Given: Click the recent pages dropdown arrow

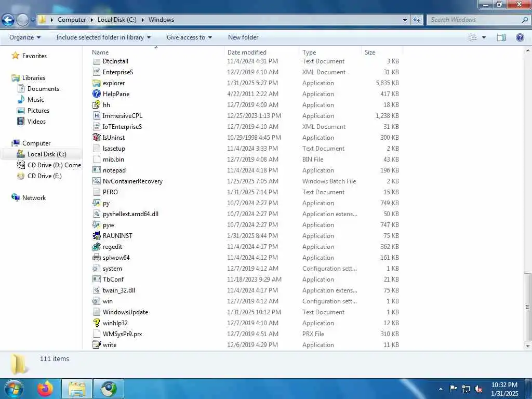Looking at the screenshot, I should pyautogui.click(x=33, y=20).
